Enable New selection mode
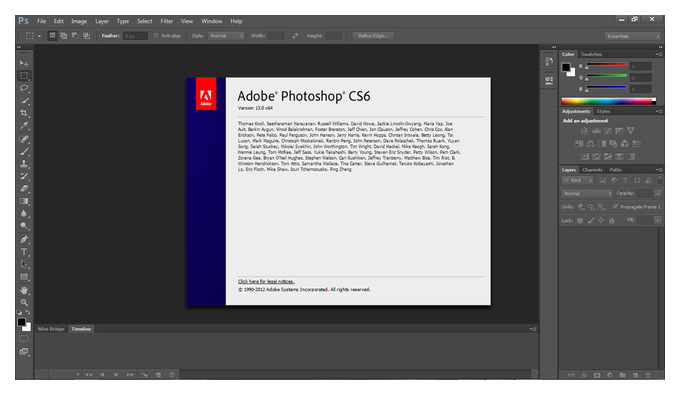Viewport: 680px width, 395px height. [x=52, y=36]
